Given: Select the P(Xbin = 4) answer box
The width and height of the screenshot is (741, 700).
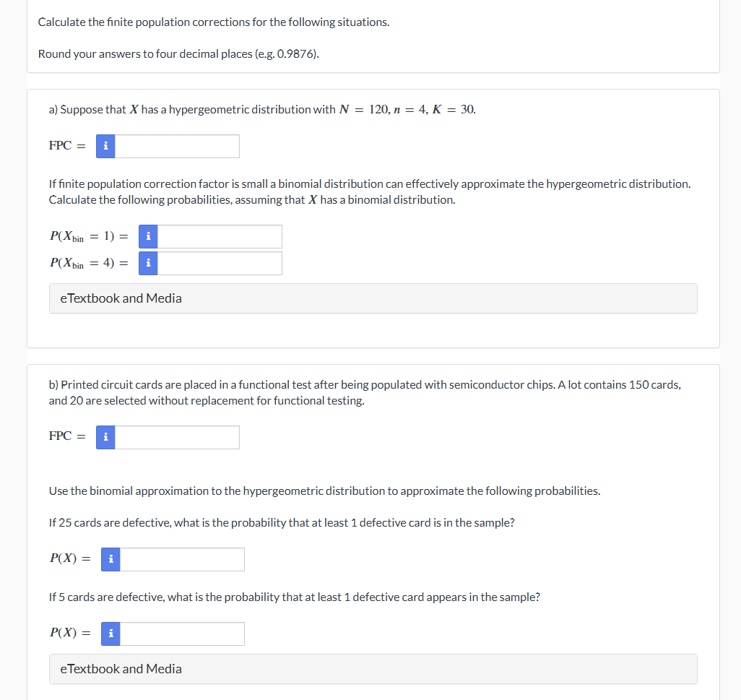Looking at the screenshot, I should point(220,263).
